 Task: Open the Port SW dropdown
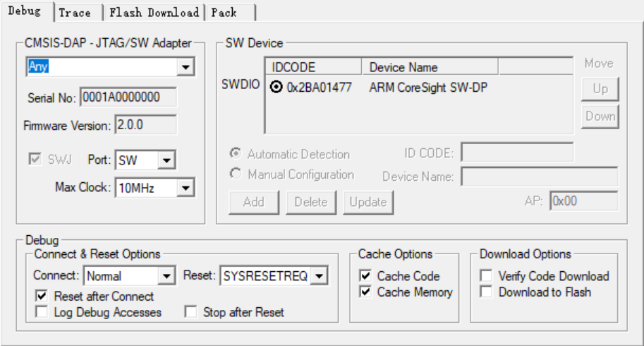click(x=145, y=160)
